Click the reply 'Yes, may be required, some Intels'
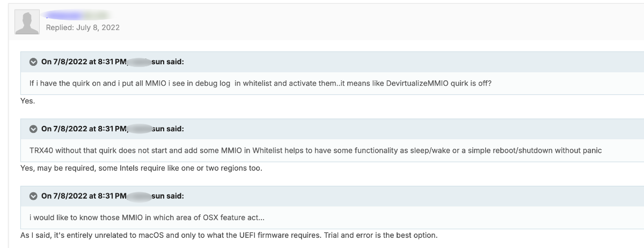Image resolution: width=644 pixels, height=248 pixels. pyautogui.click(x=141, y=168)
